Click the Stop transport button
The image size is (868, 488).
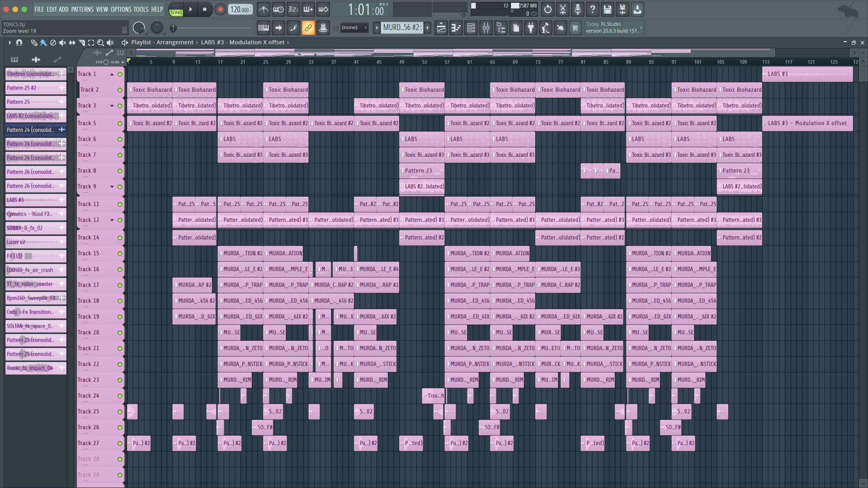coord(205,9)
